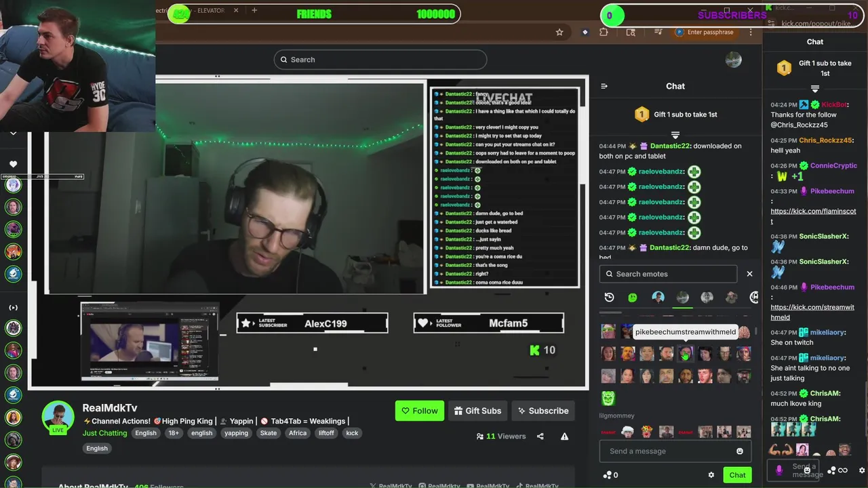Follow the RealMdkTv channel

pyautogui.click(x=419, y=411)
